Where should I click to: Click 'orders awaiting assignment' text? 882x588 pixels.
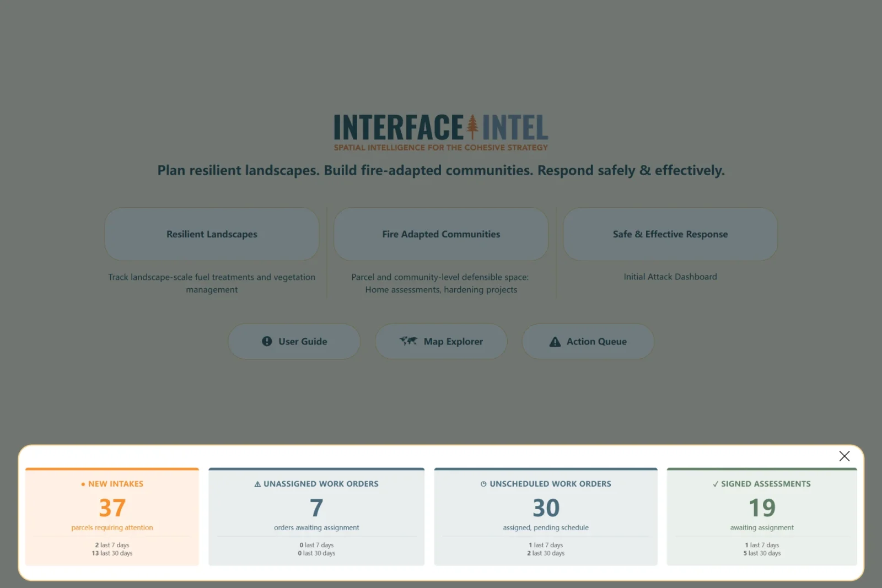pos(316,527)
